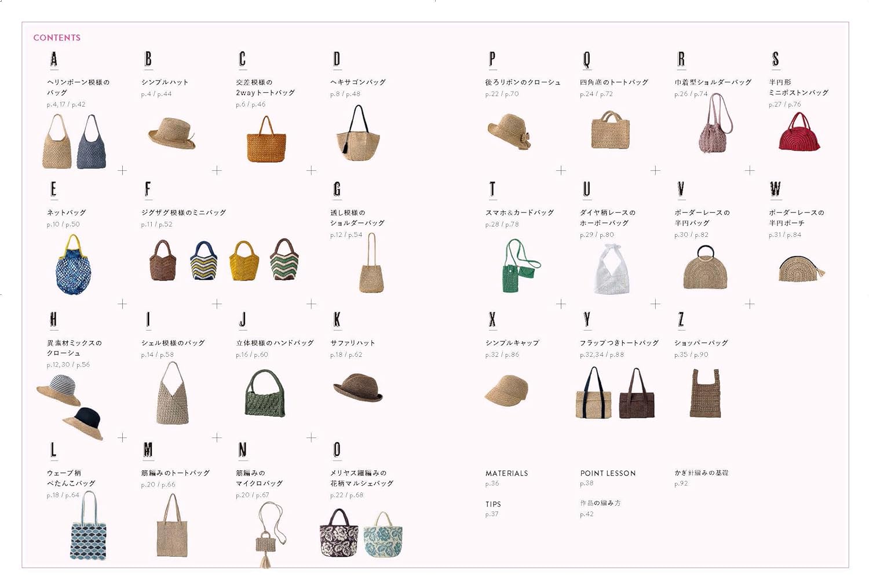Image resolution: width=869 pixels, height=588 pixels.
Task: Select the simple cap image under X
Action: pyautogui.click(x=506, y=390)
